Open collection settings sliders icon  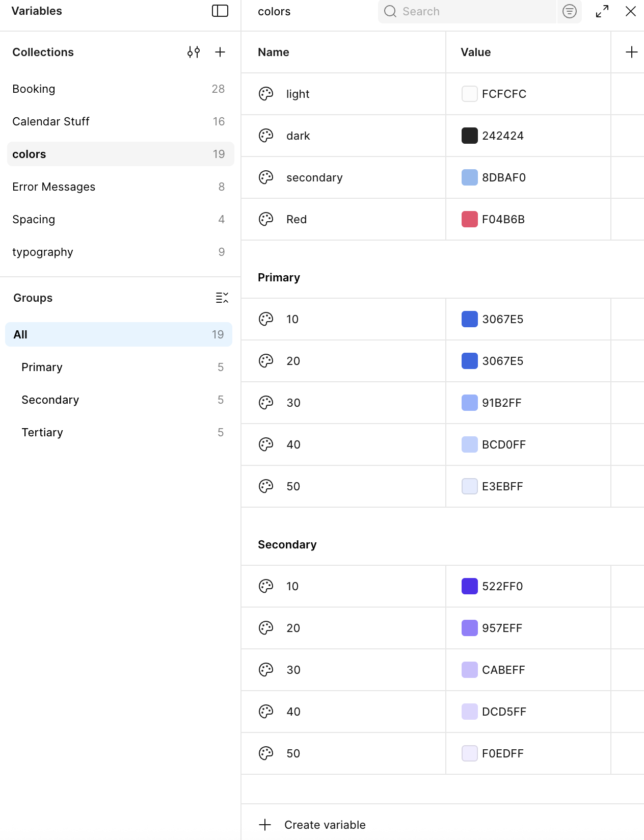194,52
